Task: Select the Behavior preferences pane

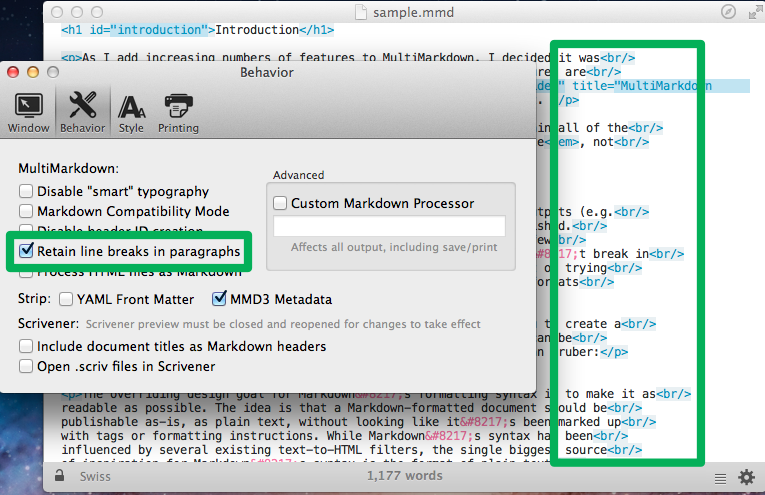Action: point(82,113)
